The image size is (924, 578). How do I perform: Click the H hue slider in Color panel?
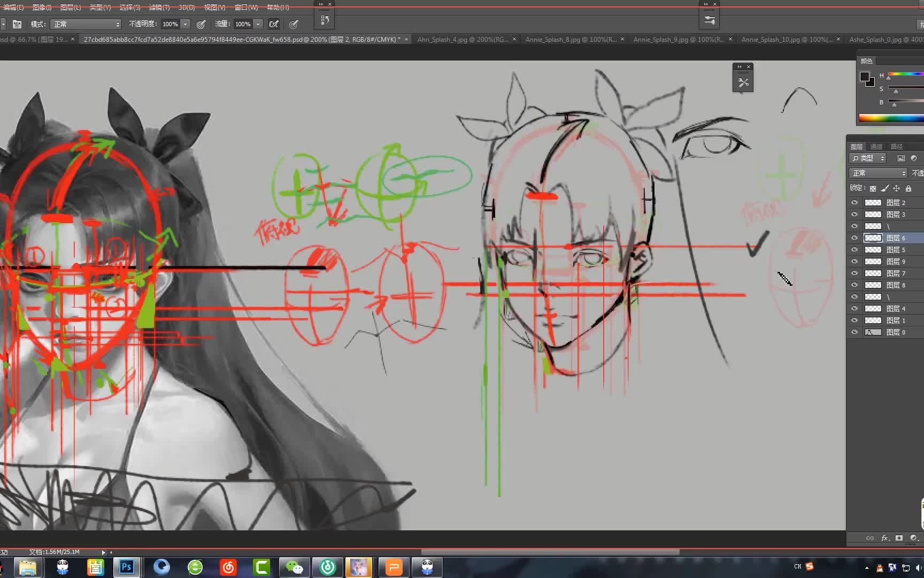[905, 74]
